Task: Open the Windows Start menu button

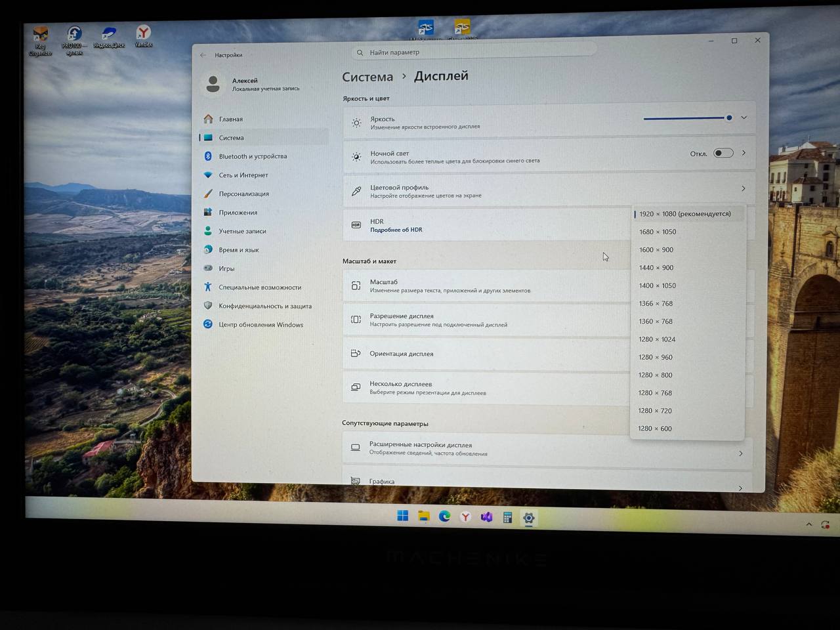Action: [x=403, y=516]
